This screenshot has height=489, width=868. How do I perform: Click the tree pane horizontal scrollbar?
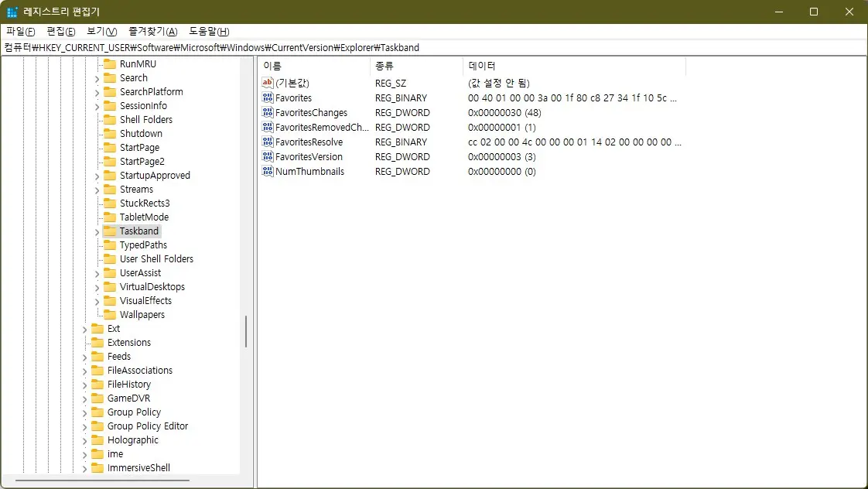click(103, 480)
